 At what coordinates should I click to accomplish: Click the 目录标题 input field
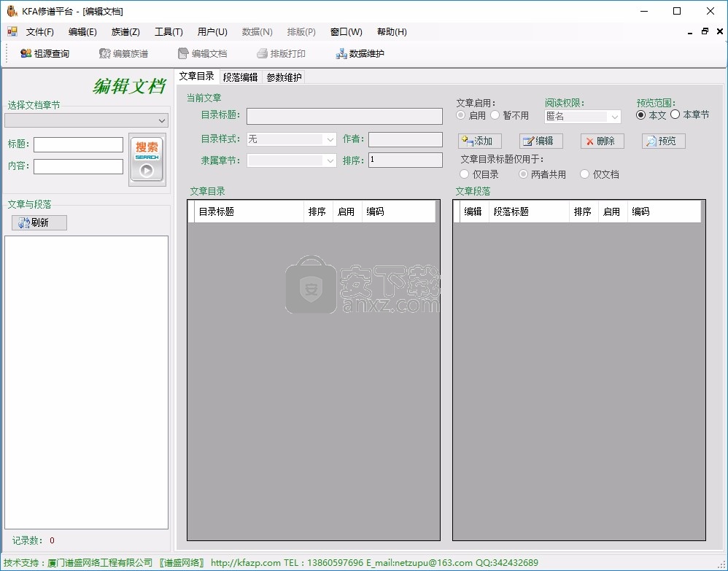pos(344,116)
